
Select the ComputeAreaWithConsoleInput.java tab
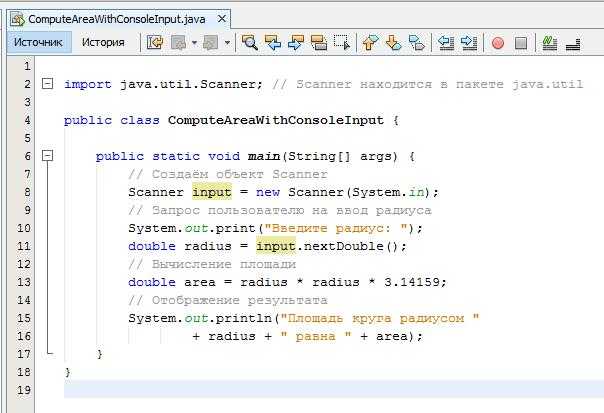[x=117, y=19]
